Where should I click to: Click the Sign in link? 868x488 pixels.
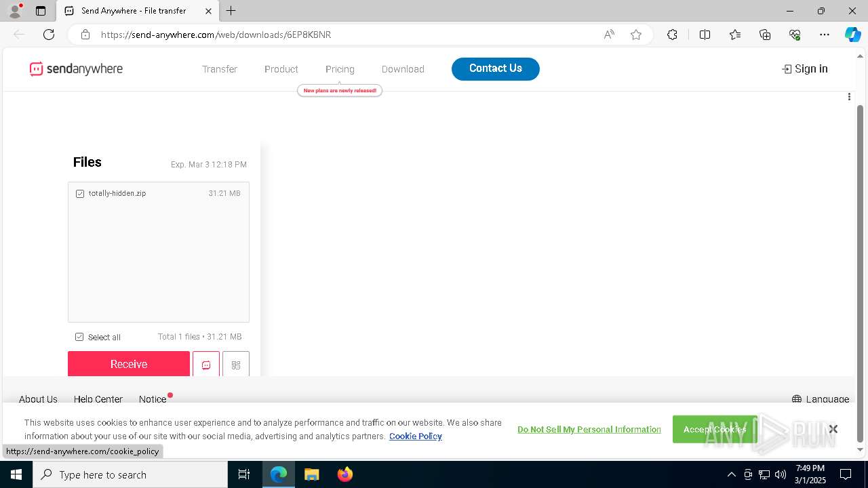point(805,68)
